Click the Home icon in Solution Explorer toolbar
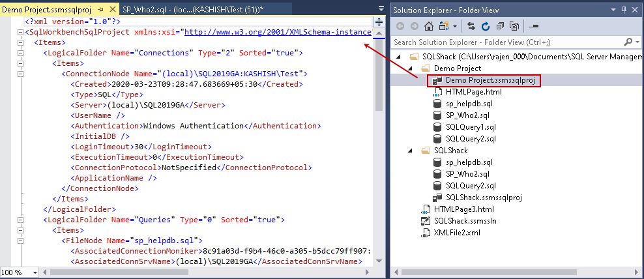Image resolution: width=644 pixels, height=279 pixels. pyautogui.click(x=429, y=26)
